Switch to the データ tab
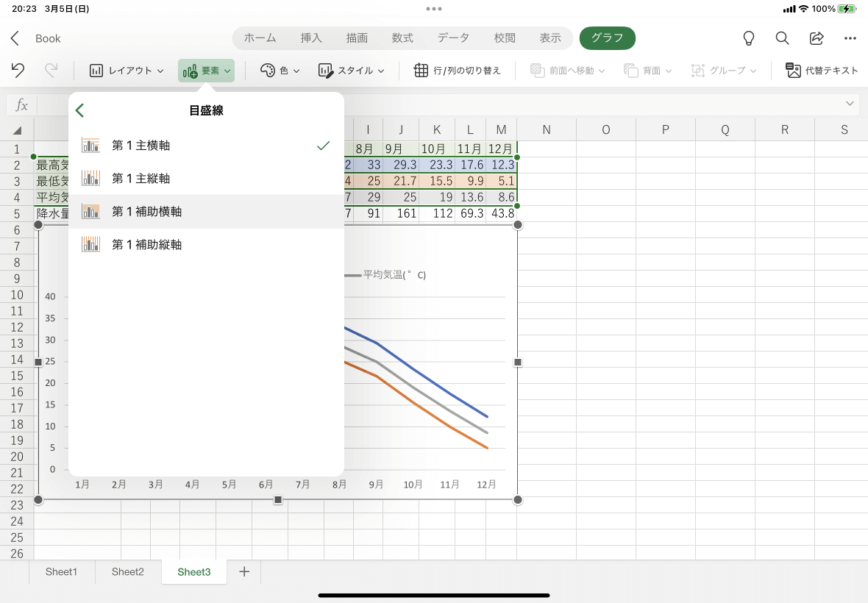The width and height of the screenshot is (868, 603). [453, 38]
